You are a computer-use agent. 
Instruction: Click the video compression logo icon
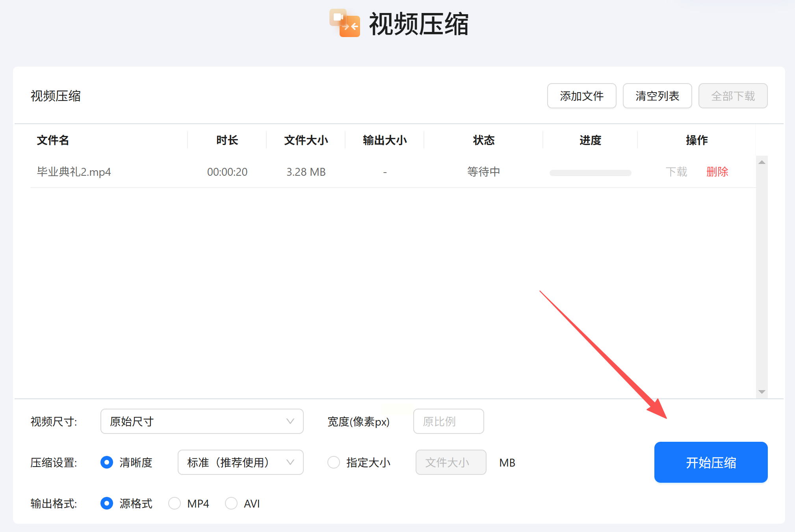point(345,23)
